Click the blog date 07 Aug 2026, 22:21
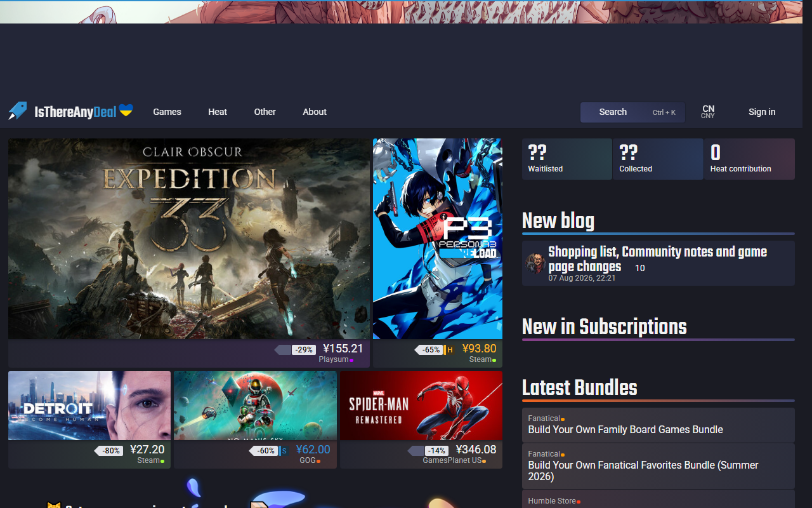 [582, 278]
